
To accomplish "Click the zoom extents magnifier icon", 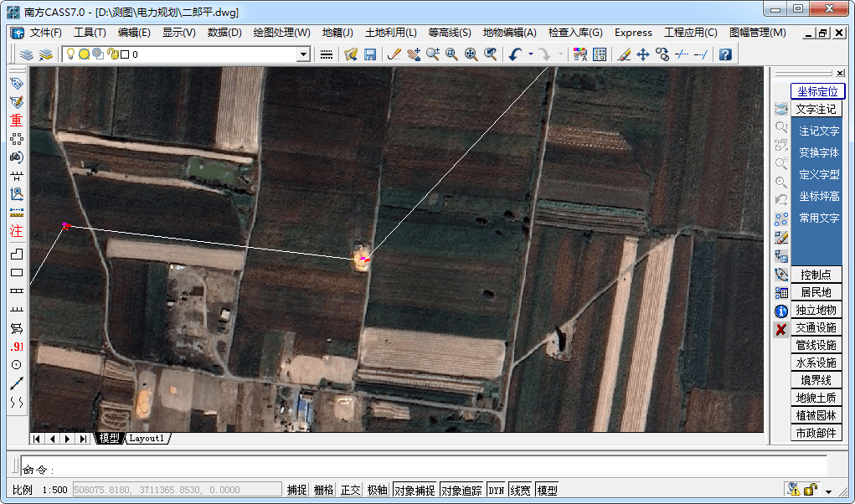I will click(471, 54).
